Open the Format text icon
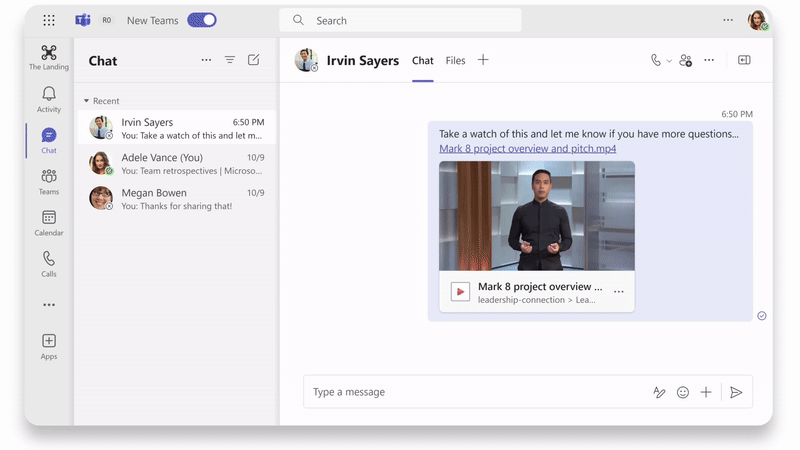This screenshot has height=450, width=800. pos(659,392)
